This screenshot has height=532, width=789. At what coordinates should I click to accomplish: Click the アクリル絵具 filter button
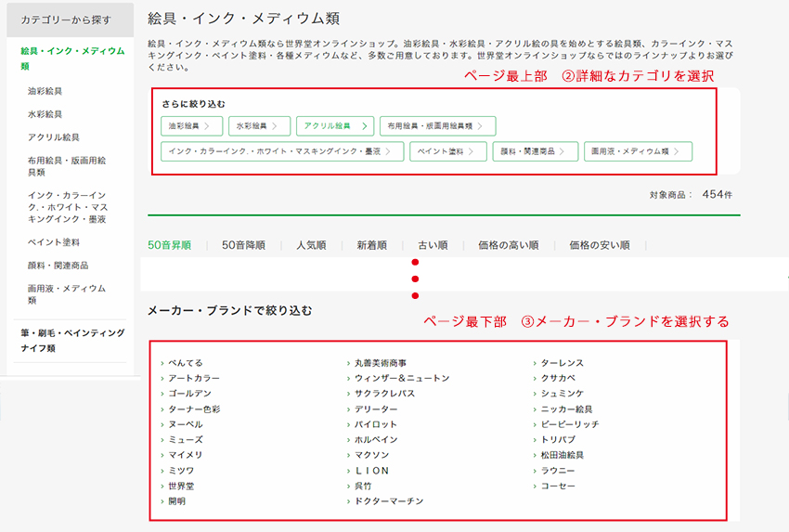[x=335, y=126]
